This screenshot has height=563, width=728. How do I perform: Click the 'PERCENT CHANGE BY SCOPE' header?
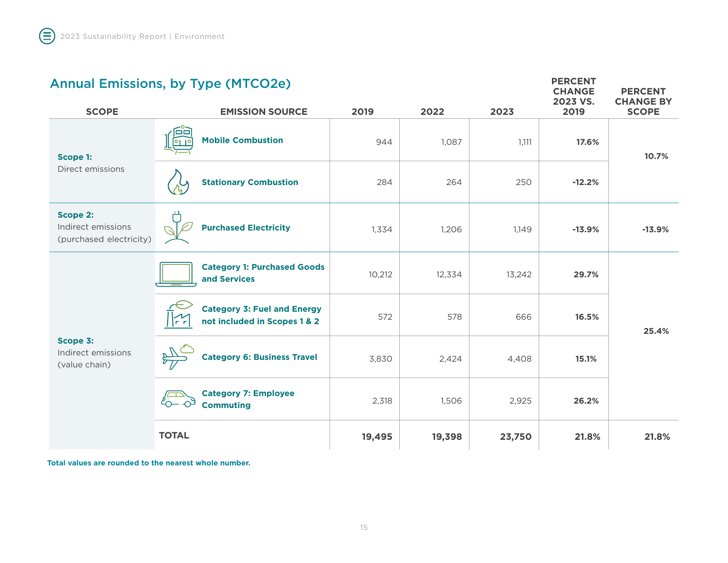coord(643,102)
